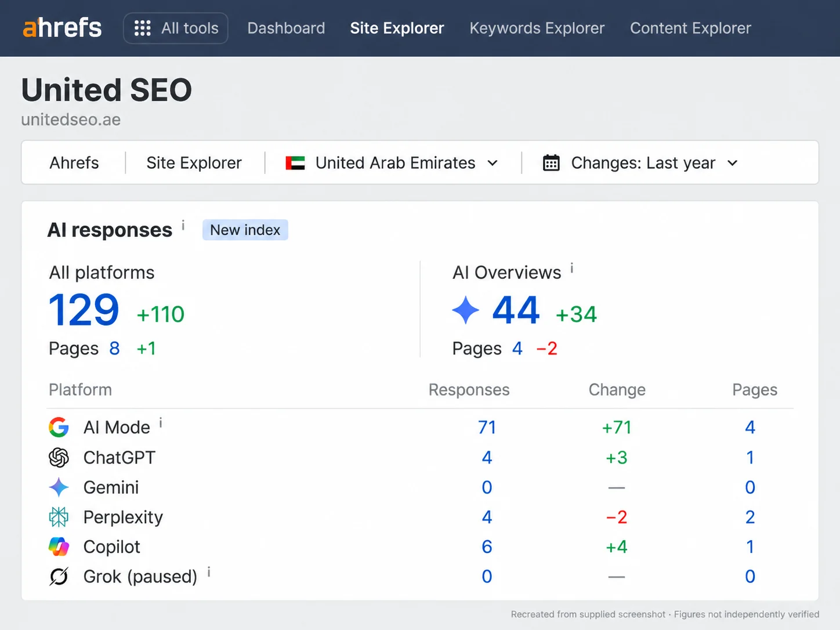Click the Responses column header
This screenshot has width=840, height=630.
(469, 390)
